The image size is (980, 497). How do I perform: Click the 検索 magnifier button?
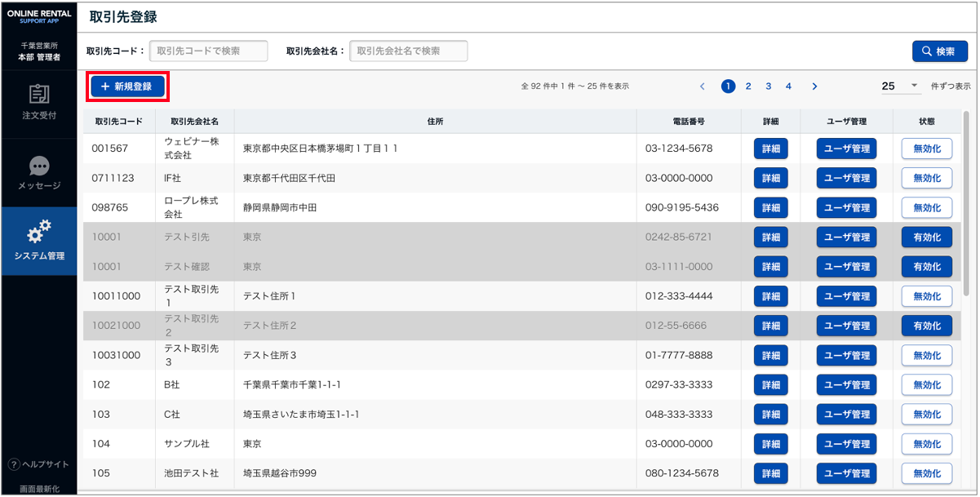(939, 51)
